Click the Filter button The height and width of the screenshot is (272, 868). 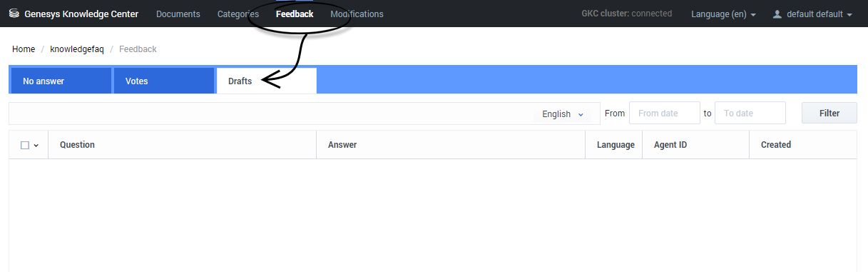[x=829, y=113]
